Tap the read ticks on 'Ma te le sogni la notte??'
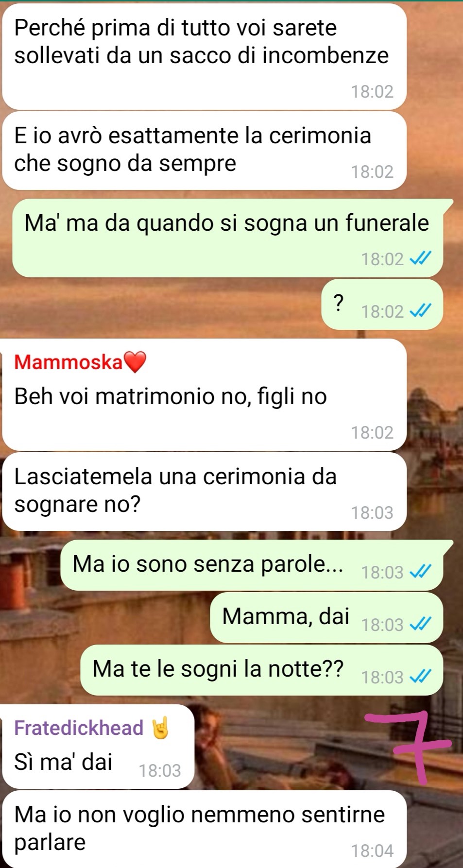463x868 pixels. tap(421, 677)
